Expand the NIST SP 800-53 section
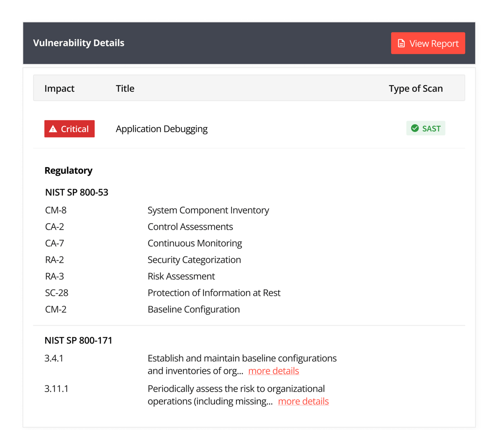 [76, 192]
